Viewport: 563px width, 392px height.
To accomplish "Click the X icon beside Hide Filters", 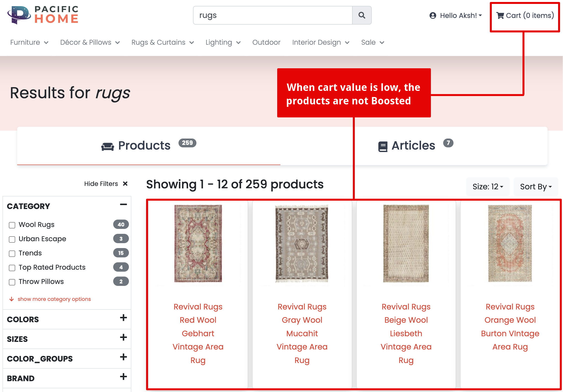I will coord(125,183).
